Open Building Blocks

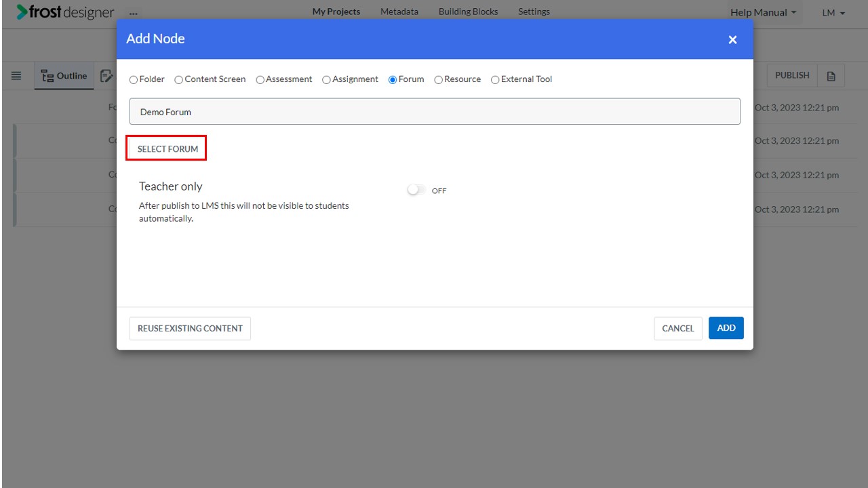[468, 12]
